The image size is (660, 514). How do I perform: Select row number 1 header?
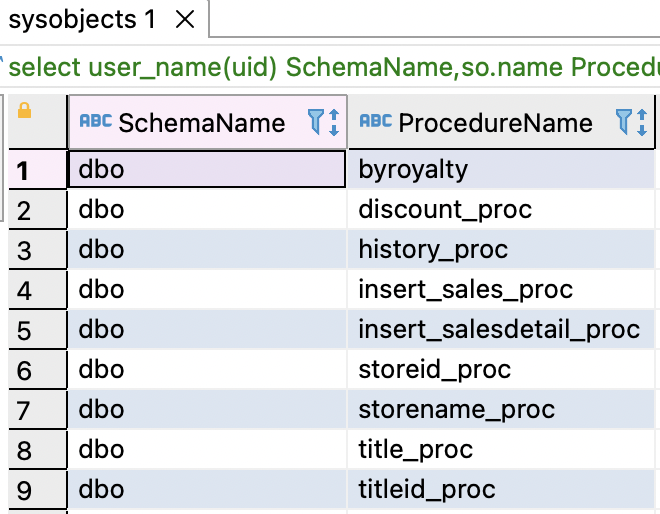[25, 170]
